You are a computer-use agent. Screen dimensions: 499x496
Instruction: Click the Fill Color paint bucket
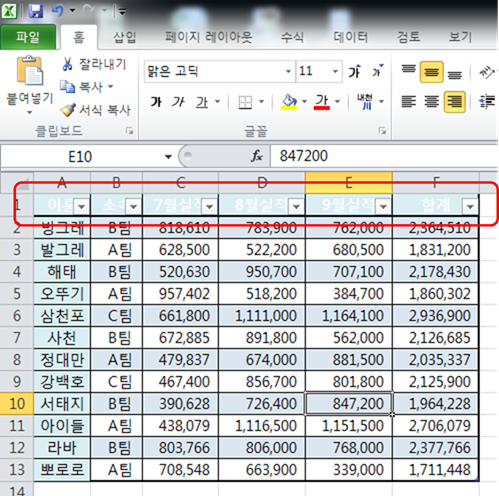tap(289, 102)
